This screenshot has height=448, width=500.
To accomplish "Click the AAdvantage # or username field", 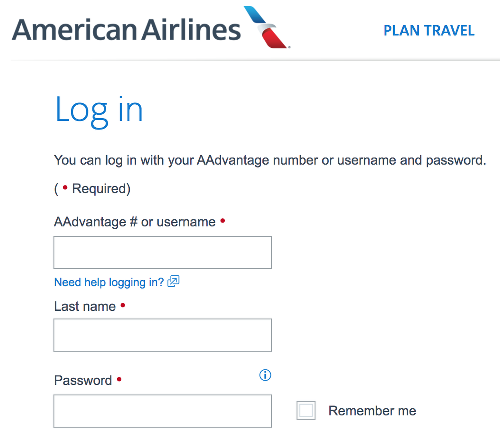I will [162, 253].
